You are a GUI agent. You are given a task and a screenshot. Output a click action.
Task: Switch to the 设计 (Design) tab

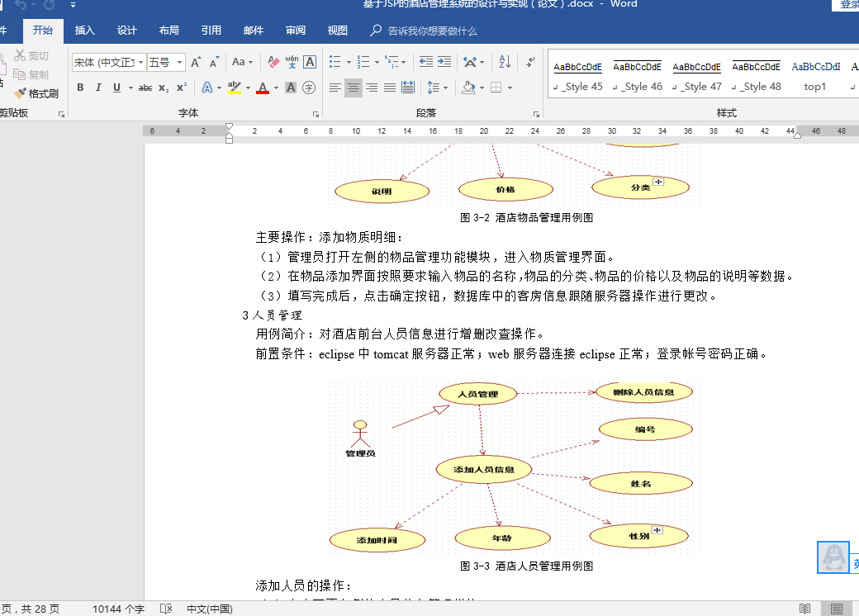point(126,31)
